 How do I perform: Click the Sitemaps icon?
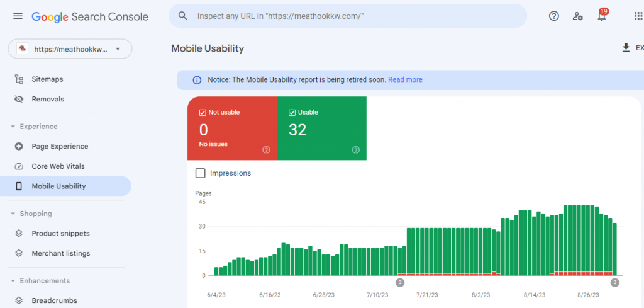pos(19,79)
